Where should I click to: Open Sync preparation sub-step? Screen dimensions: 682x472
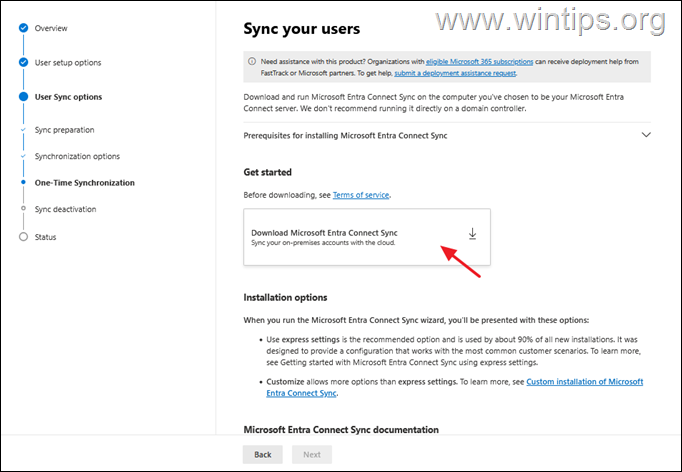click(x=64, y=130)
